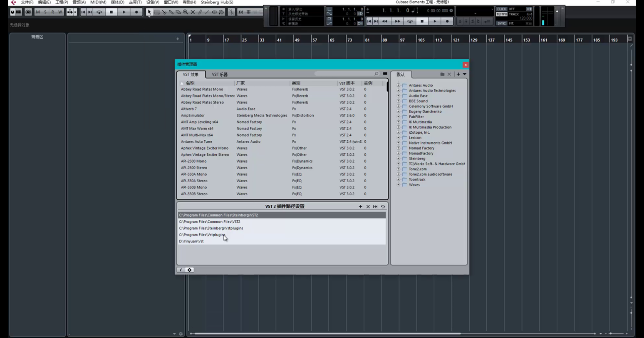
Task: Select the Object Selection arrow tool
Action: [x=149, y=12]
